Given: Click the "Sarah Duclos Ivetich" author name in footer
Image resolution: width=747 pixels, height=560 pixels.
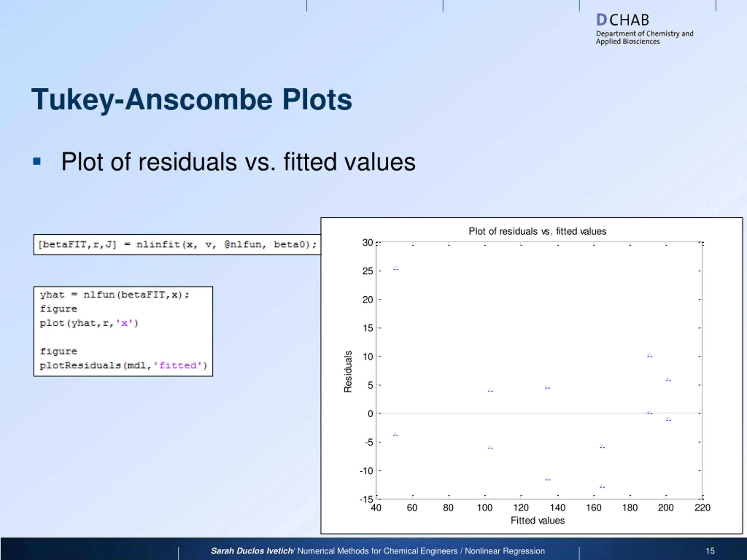Looking at the screenshot, I should [252, 551].
